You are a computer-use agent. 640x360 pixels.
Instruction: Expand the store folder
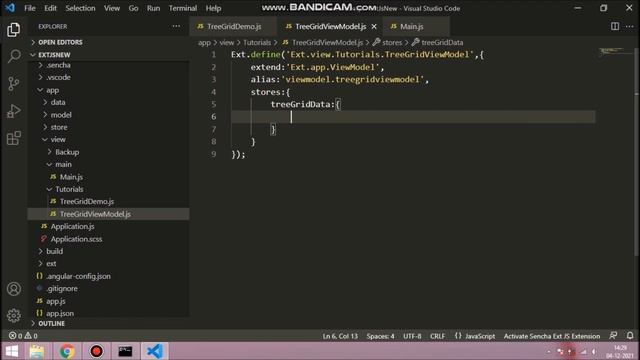(59, 127)
